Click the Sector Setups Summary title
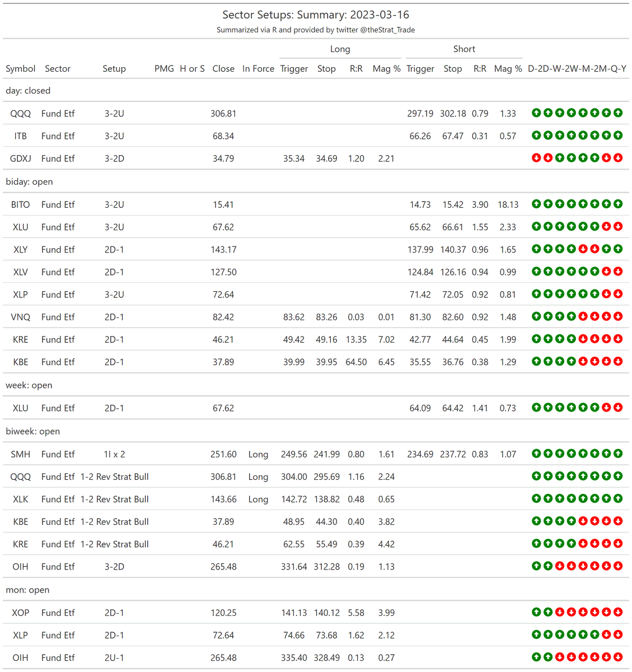 316,15
